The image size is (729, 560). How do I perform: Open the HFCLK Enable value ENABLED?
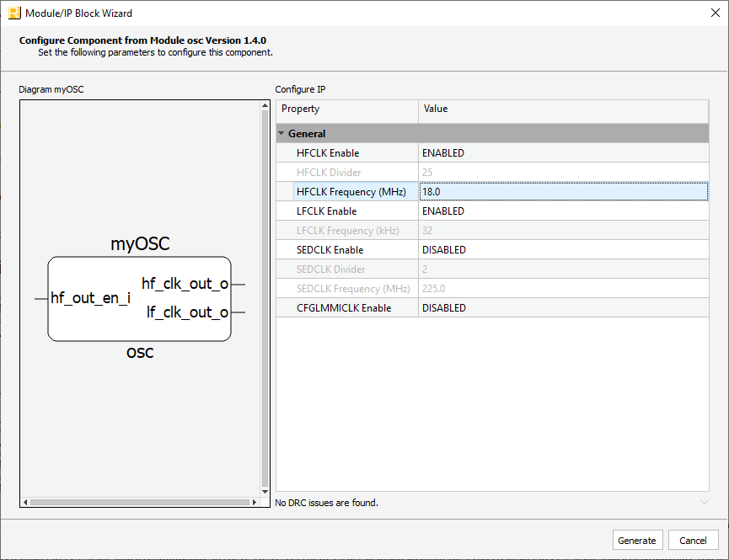coord(564,153)
